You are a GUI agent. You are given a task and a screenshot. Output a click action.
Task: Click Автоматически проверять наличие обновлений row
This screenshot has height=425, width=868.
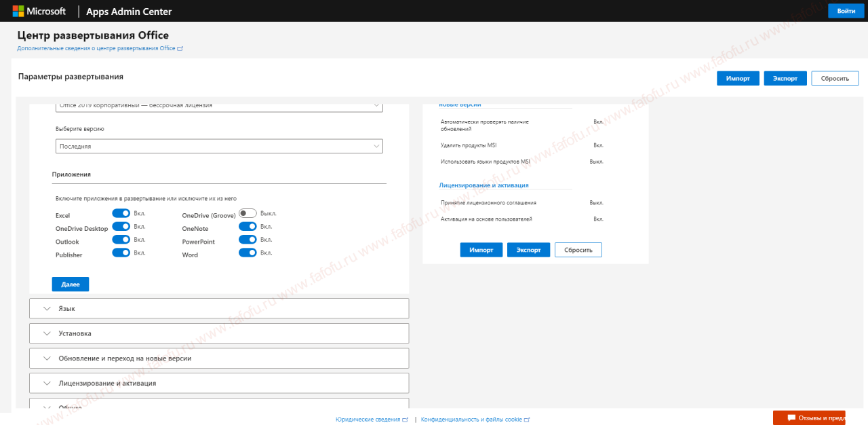click(521, 125)
